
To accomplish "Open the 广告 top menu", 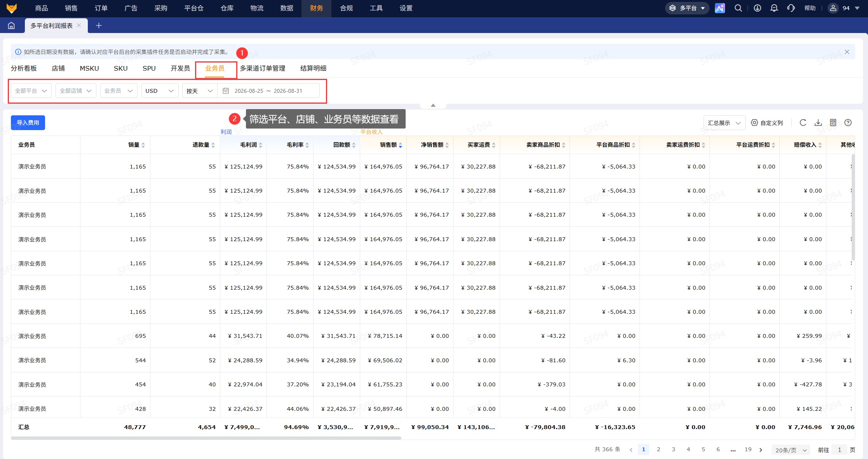I will [x=131, y=8].
